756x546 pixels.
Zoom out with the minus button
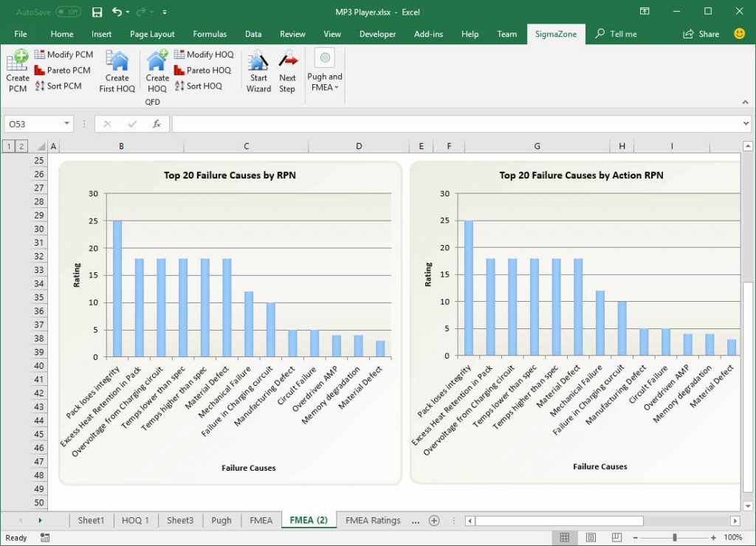click(x=636, y=537)
